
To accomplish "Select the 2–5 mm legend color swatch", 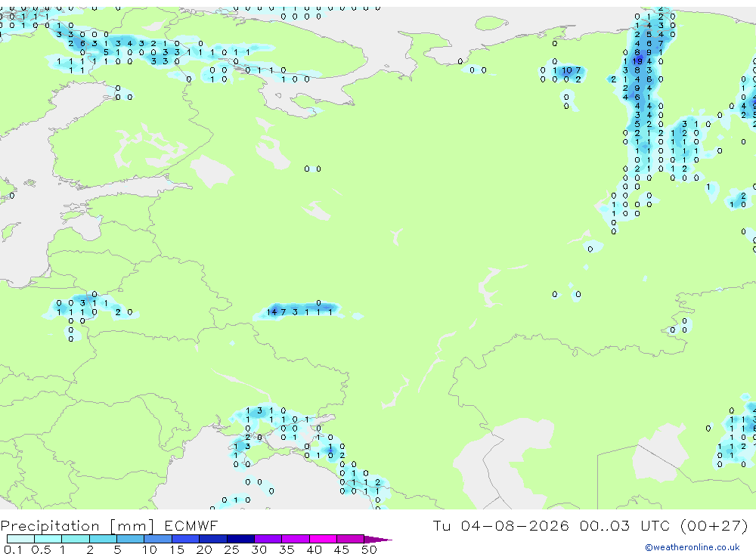I will click(x=103, y=539).
